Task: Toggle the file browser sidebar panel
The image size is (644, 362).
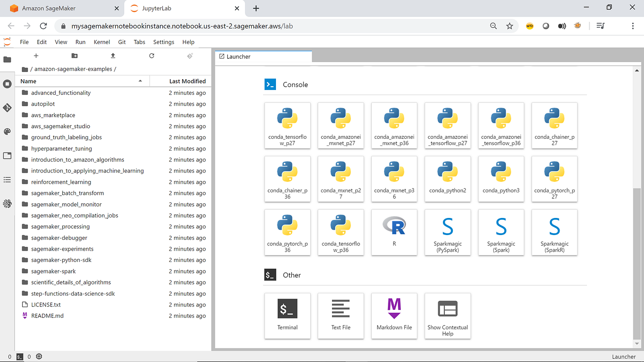Action: pyautogui.click(x=7, y=60)
